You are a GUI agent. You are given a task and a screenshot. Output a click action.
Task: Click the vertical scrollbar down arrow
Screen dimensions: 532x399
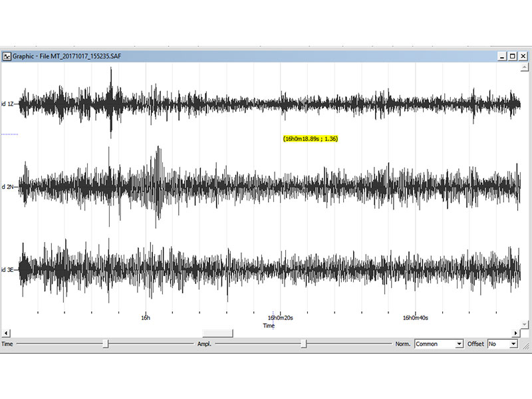[x=525, y=324]
